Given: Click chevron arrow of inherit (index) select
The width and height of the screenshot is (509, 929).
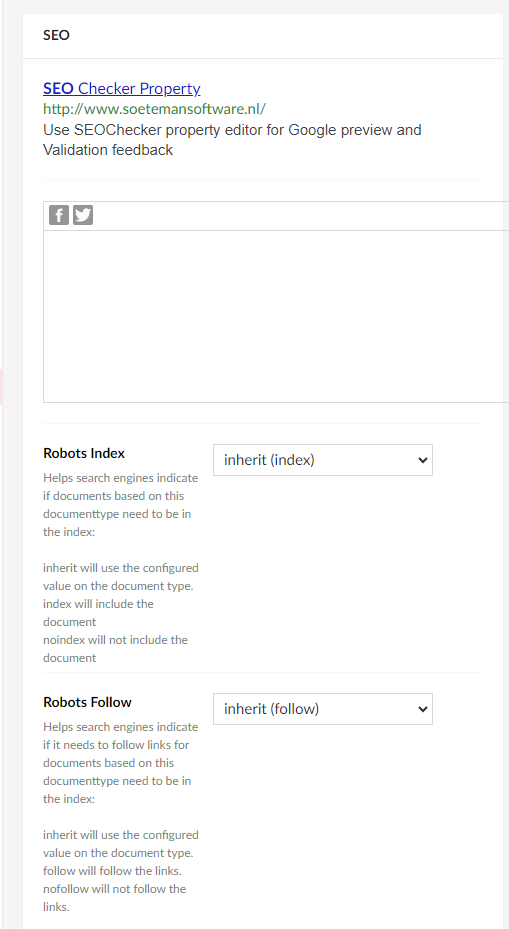Looking at the screenshot, I should coord(422,460).
